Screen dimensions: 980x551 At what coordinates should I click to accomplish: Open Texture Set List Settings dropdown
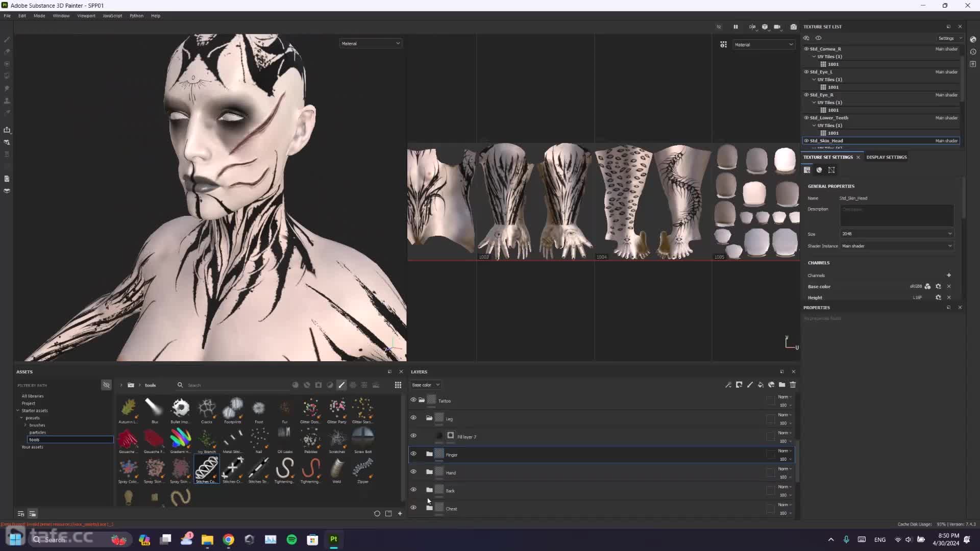click(x=949, y=38)
